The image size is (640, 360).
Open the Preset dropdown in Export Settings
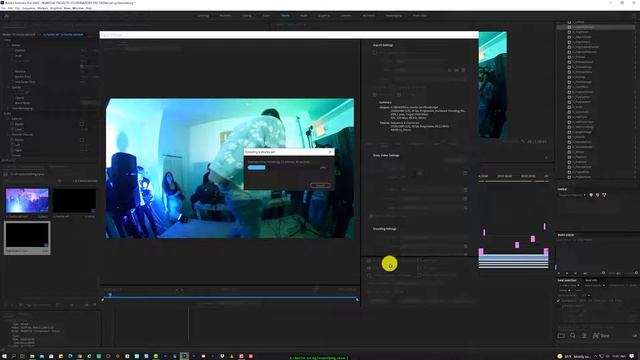click(420, 70)
